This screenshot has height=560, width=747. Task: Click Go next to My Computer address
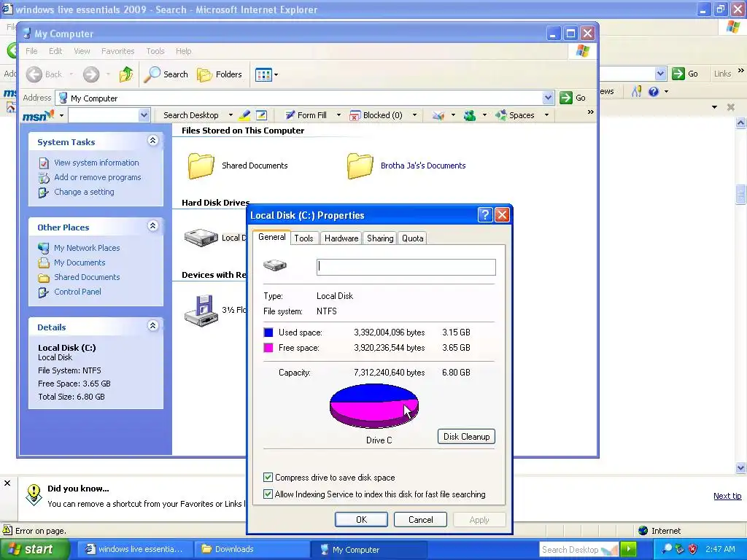(573, 98)
